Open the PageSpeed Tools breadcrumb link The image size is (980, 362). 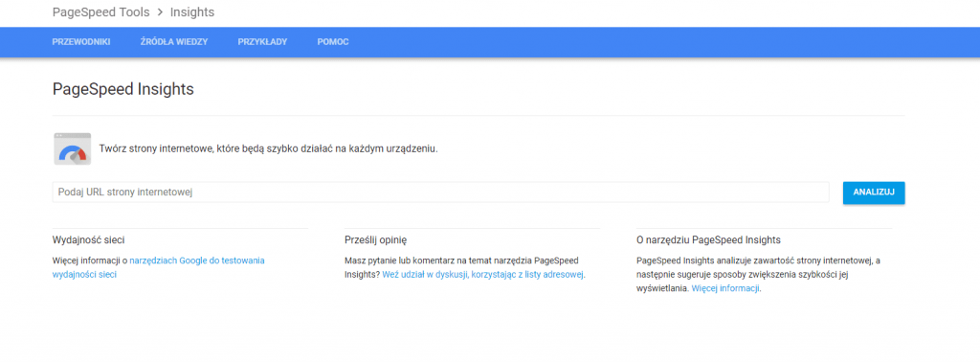click(x=101, y=12)
